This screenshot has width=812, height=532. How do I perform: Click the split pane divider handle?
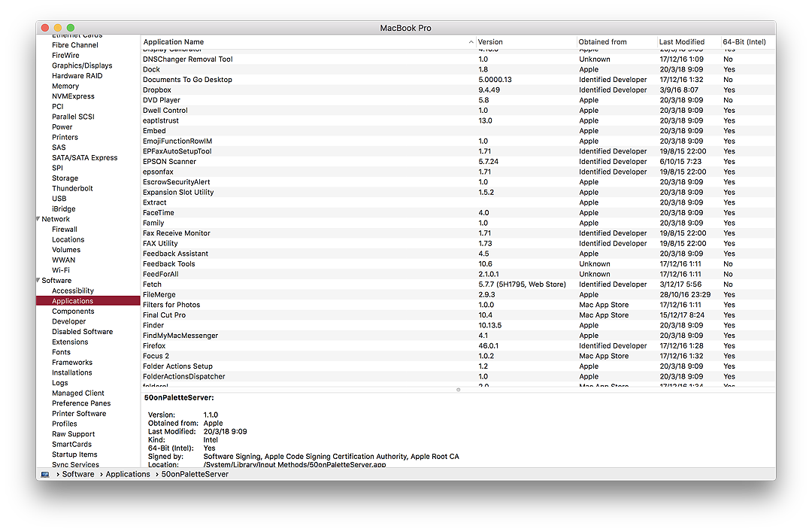(459, 390)
